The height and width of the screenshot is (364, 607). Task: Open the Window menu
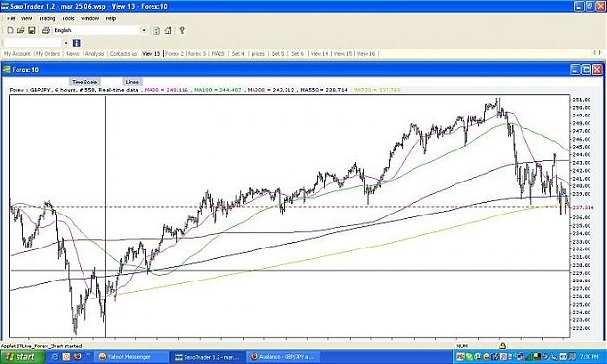89,18
